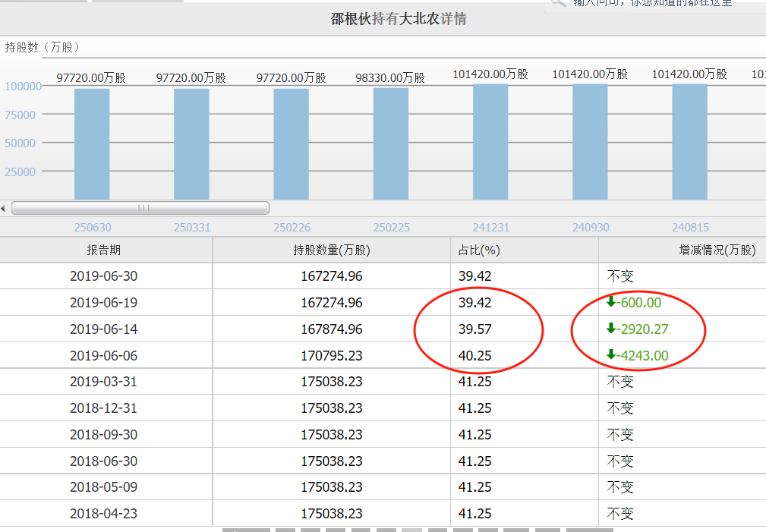This screenshot has height=532, width=766.
Task: Click the 250331 date axis label
Action: click(192, 227)
